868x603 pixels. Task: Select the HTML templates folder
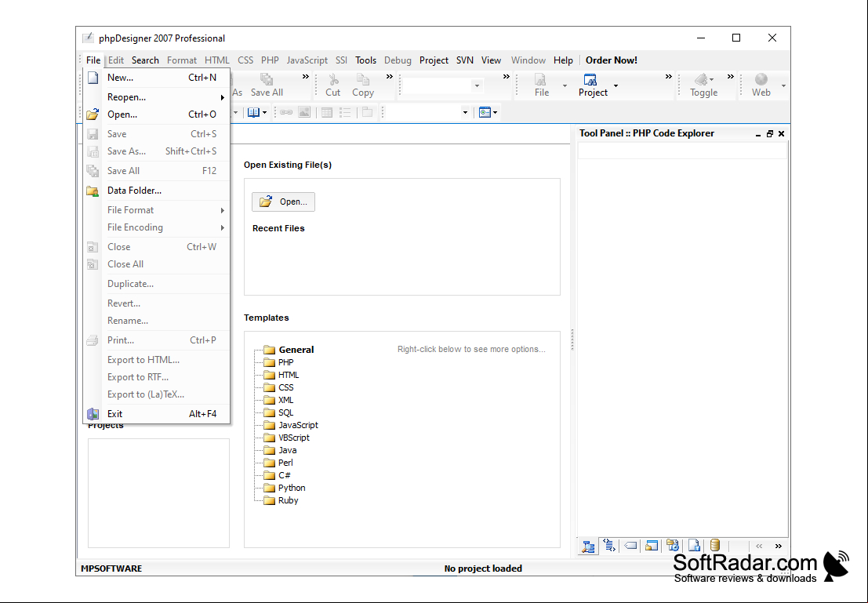point(281,375)
